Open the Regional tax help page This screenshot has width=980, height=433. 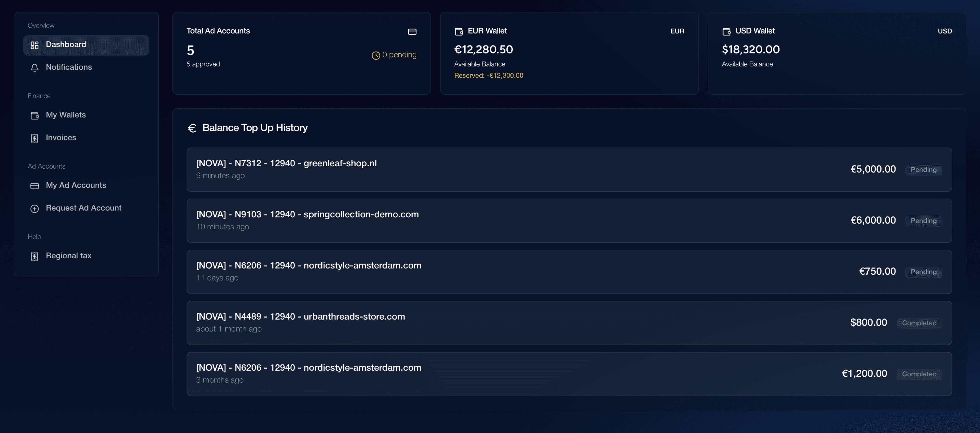tap(86, 256)
